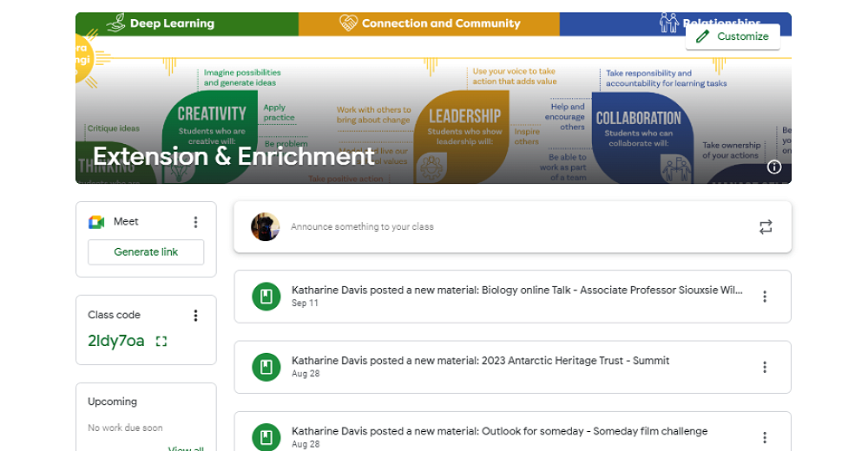
Task: Click the Class code label
Action: click(114, 315)
